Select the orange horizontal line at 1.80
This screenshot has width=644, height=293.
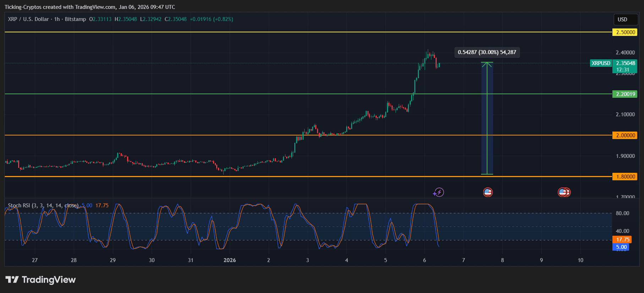tap(308, 176)
